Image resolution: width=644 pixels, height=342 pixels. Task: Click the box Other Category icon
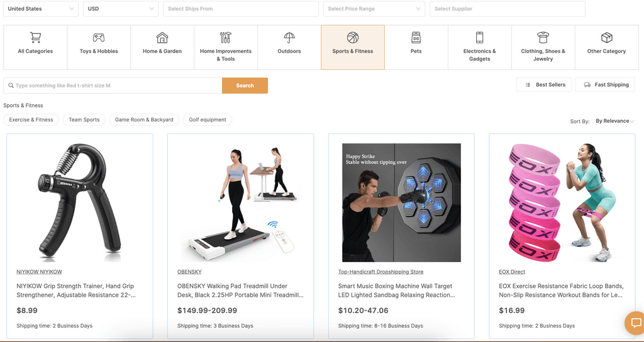[x=607, y=37]
